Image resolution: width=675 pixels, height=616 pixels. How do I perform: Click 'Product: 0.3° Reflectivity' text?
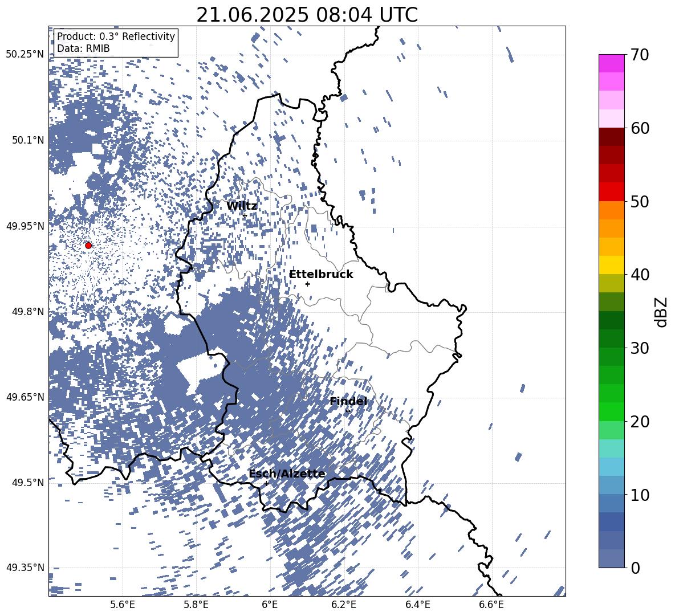(116, 36)
